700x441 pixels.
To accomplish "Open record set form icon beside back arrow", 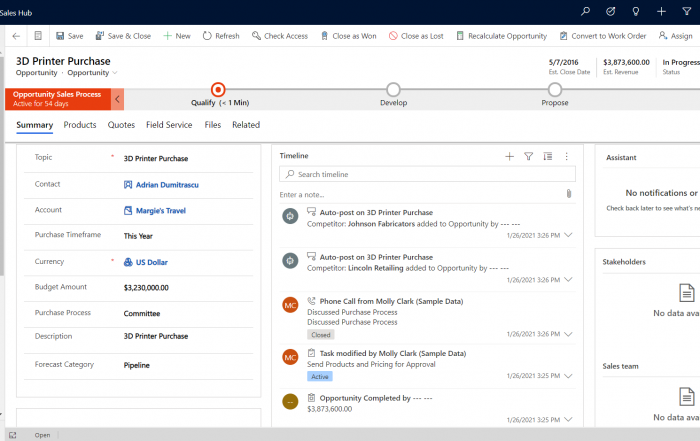I will [38, 36].
